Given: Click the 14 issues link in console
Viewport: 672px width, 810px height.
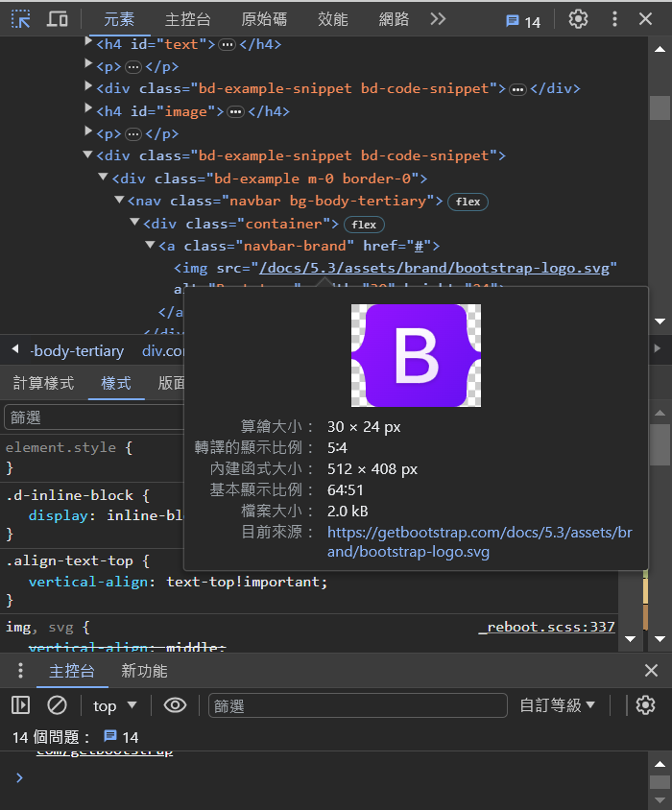Looking at the screenshot, I should (x=122, y=737).
